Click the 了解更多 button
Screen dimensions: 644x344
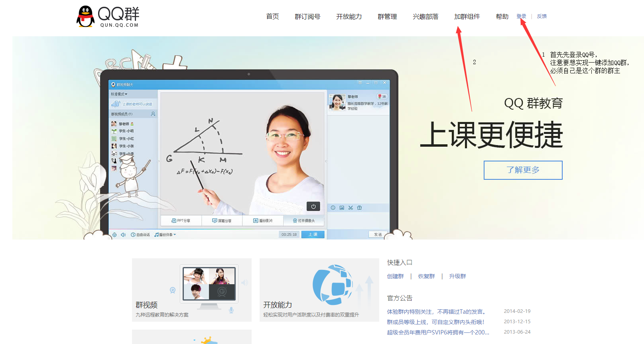pos(523,170)
